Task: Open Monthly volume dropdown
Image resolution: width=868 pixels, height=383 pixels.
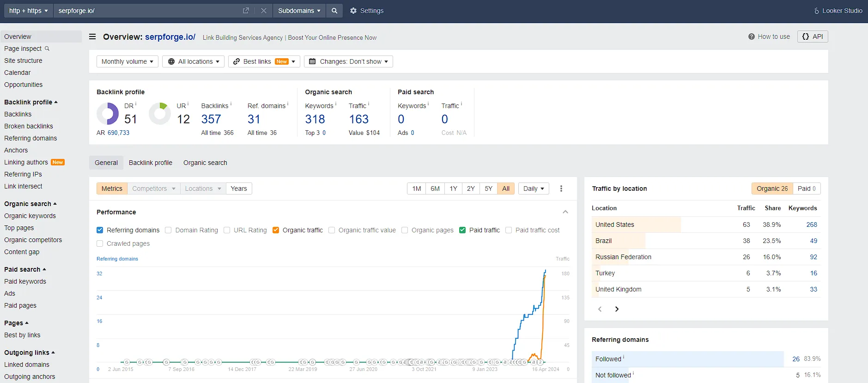Action: 127,61
